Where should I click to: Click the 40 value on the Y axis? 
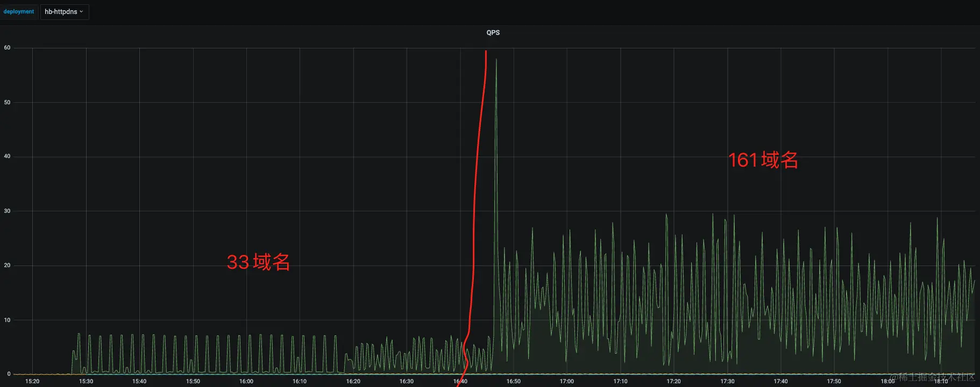tap(7, 156)
